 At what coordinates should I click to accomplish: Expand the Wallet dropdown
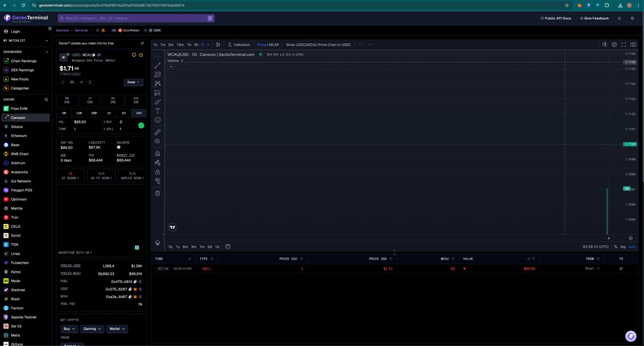click(x=117, y=329)
